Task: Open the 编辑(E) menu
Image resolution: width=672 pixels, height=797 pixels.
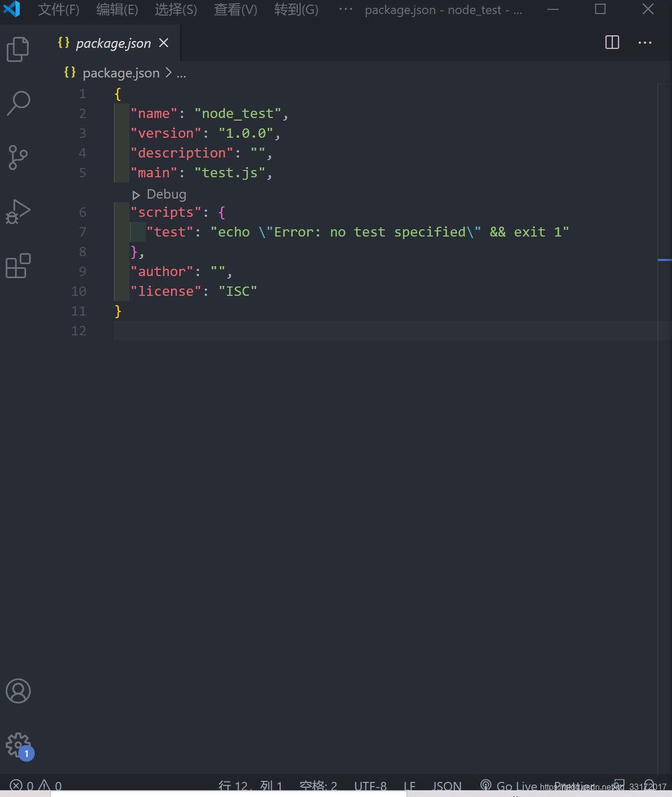Action: click(117, 9)
